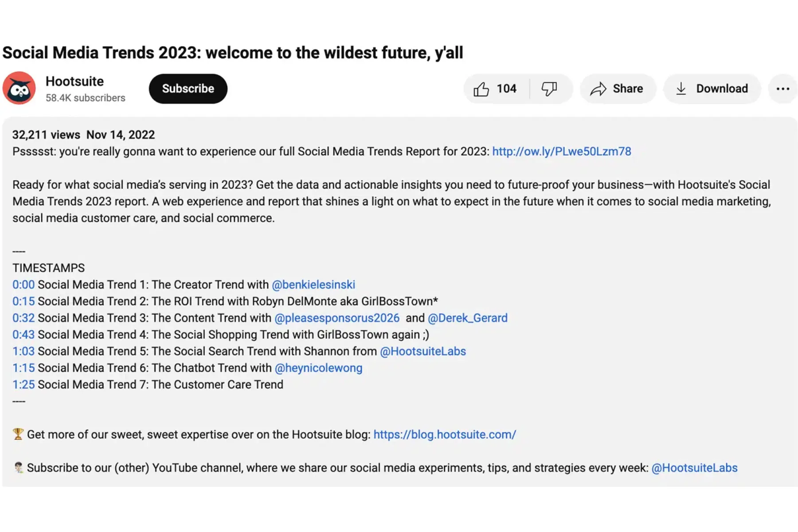The height and width of the screenshot is (532, 798).
Task: Open the Hootsuite owl channel avatar
Action: pos(19,88)
